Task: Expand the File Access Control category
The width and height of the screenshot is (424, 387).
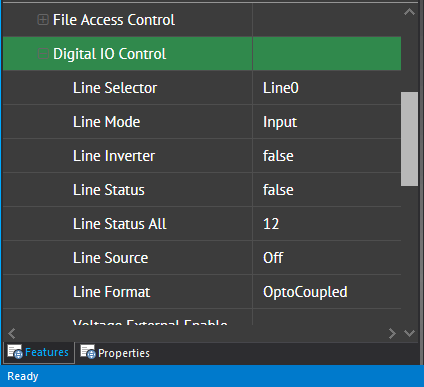Action: pyautogui.click(x=43, y=20)
